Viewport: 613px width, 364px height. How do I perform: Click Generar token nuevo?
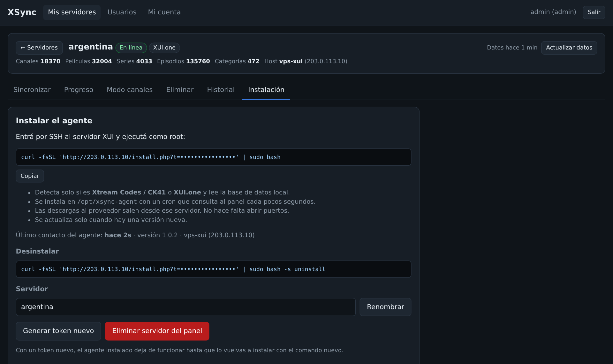pyautogui.click(x=58, y=331)
